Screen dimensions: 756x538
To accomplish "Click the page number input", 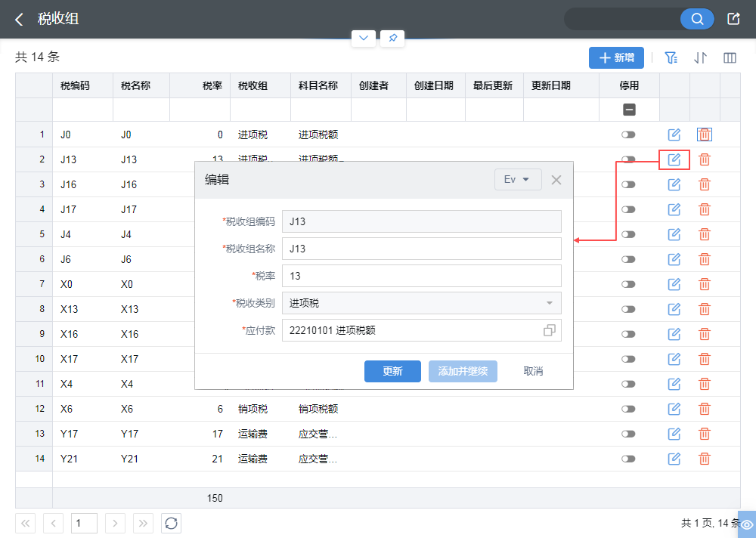I will pos(84,523).
